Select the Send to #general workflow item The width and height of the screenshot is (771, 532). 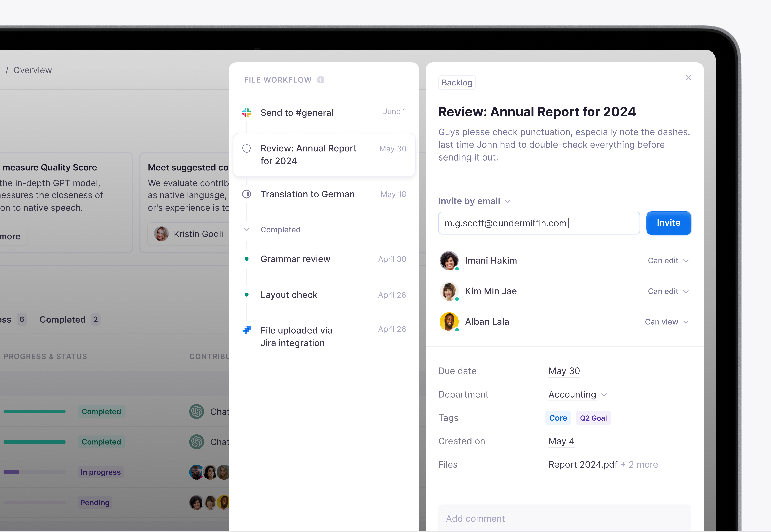click(x=297, y=113)
